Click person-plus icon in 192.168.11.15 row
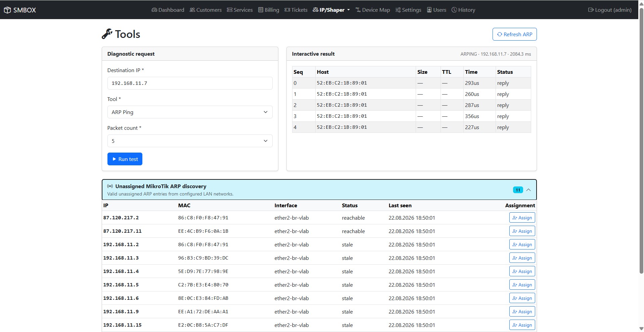This screenshot has width=644, height=332. pyautogui.click(x=515, y=325)
